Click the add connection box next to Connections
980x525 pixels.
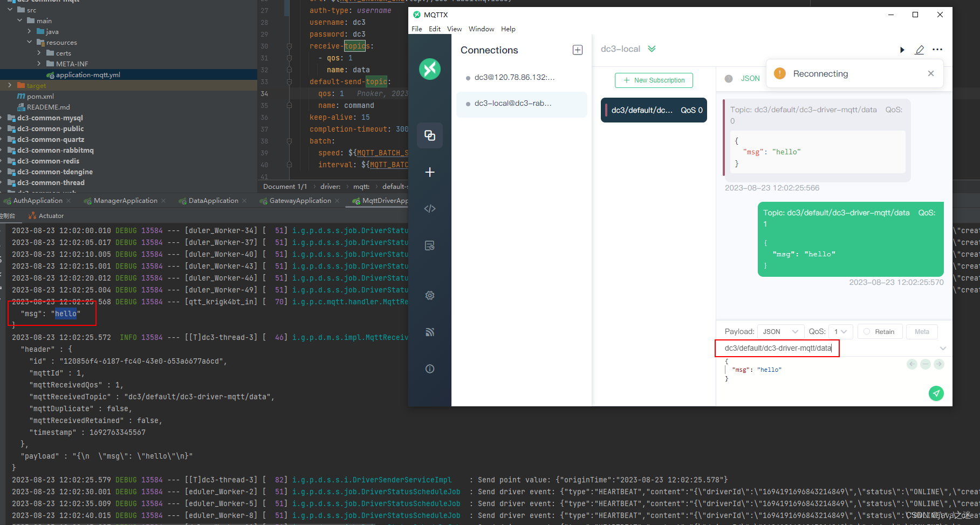point(578,50)
